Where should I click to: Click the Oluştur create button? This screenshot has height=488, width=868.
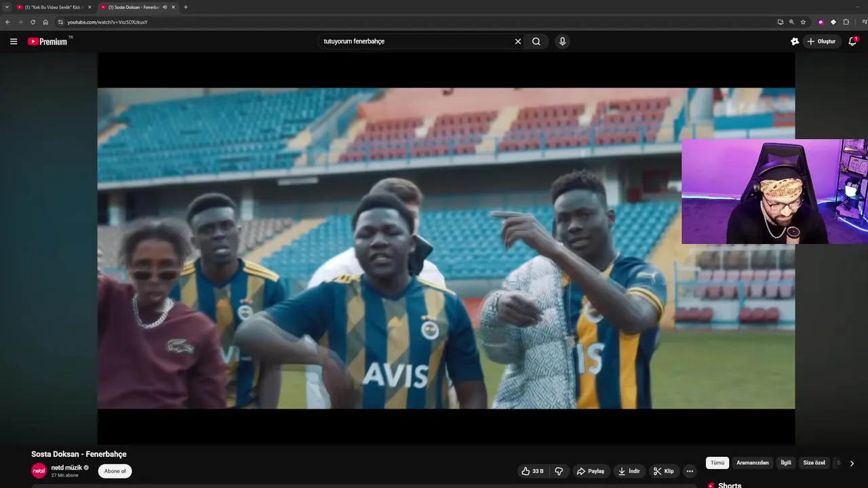pyautogui.click(x=823, y=41)
